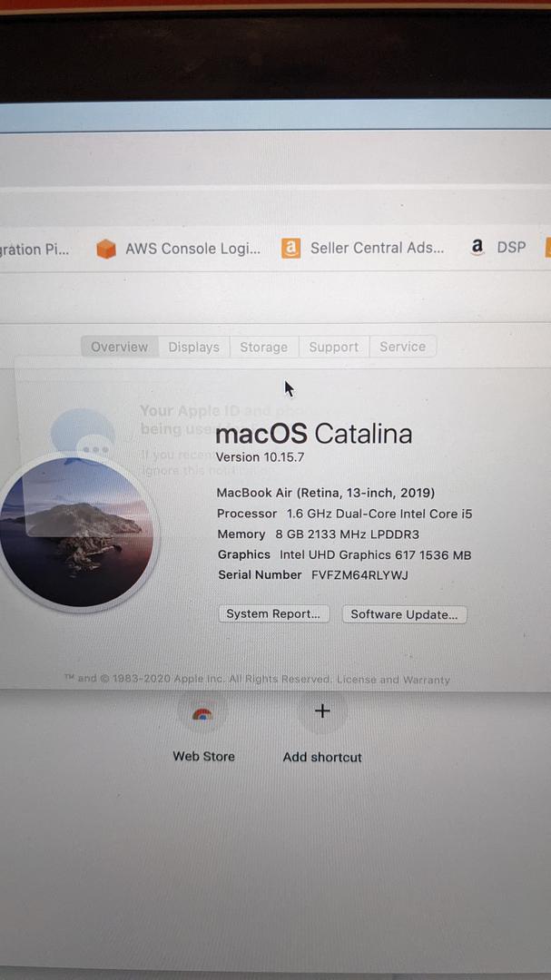The height and width of the screenshot is (980, 551).
Task: Open the Storage tab
Action: [264, 347]
